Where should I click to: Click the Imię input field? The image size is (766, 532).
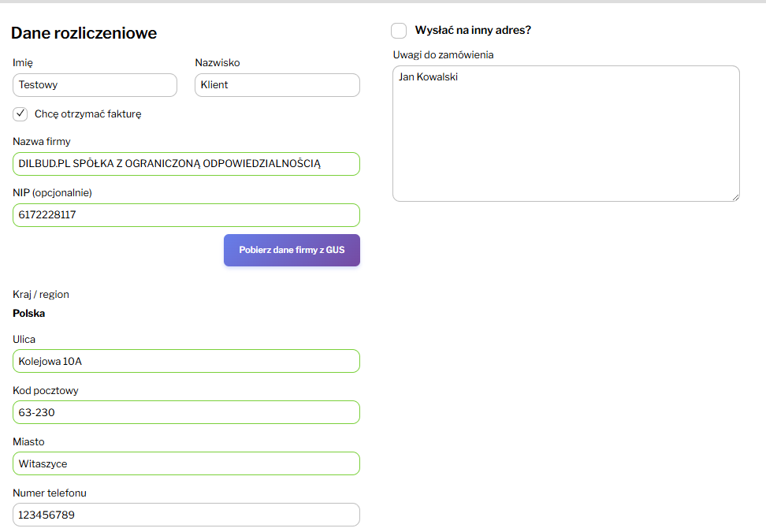95,85
